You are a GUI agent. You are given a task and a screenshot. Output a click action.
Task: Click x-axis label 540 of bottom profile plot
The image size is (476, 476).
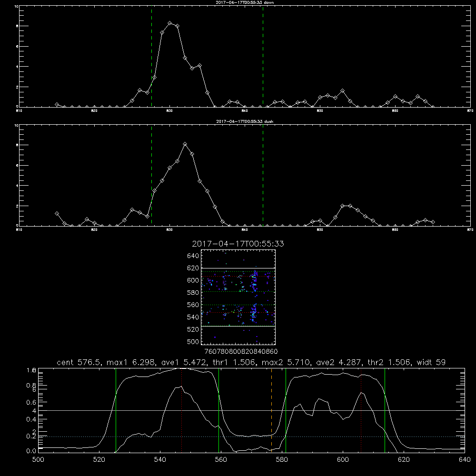[160, 460]
